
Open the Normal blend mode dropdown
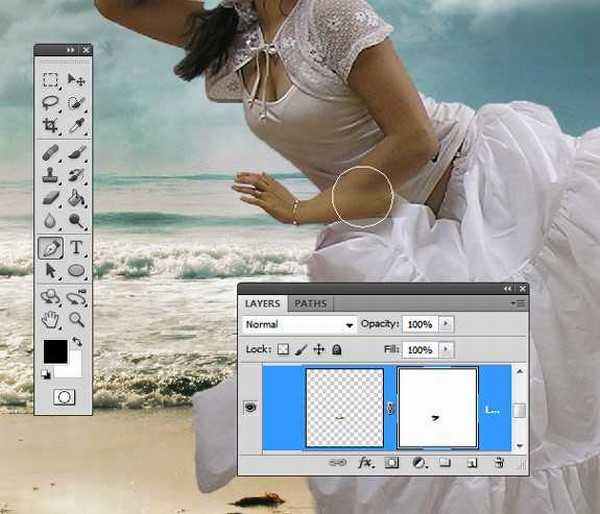pos(300,325)
